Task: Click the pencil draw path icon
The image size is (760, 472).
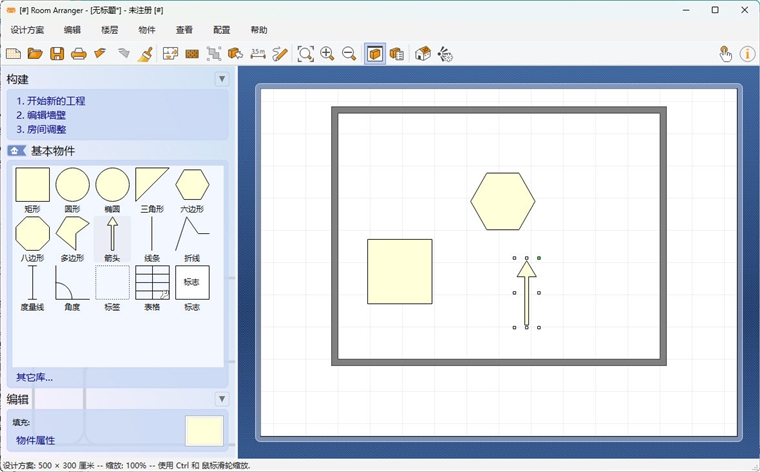Action: point(280,53)
